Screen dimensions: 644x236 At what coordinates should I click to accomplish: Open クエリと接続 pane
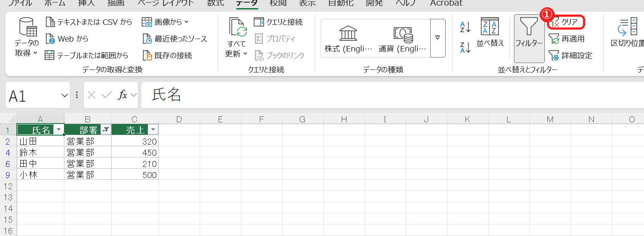[x=278, y=22]
